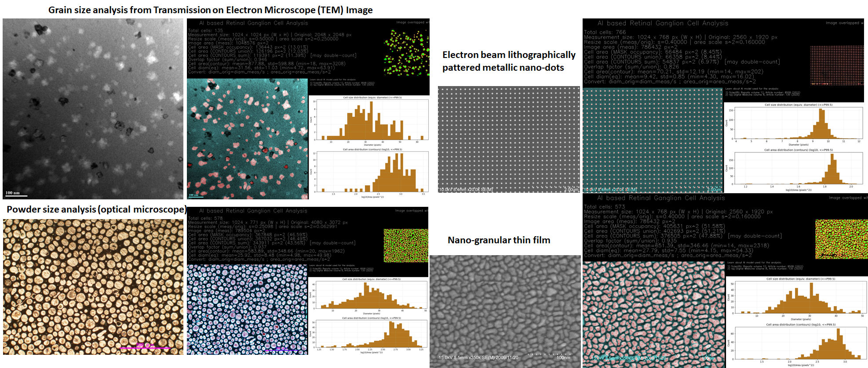868x368 pixels.
Task: Click the 'Electron beam lithographically pattered metallic nano-dots' heading
Action: tap(509, 61)
